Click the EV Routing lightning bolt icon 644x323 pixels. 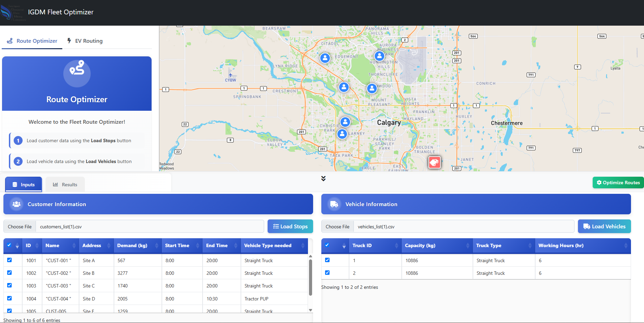tap(69, 41)
